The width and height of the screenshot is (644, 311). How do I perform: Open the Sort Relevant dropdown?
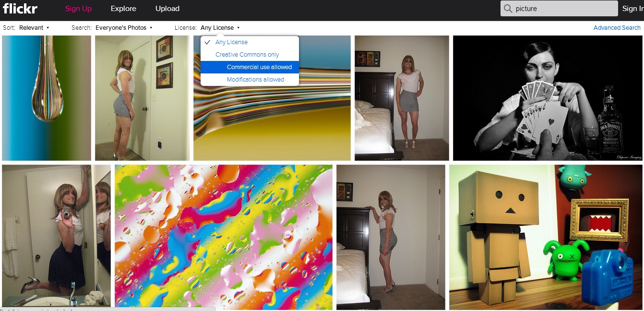click(x=34, y=28)
